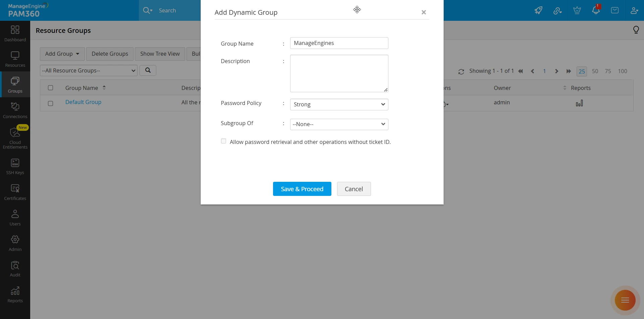Open the Certificates section
The height and width of the screenshot is (319, 644).
(15, 191)
